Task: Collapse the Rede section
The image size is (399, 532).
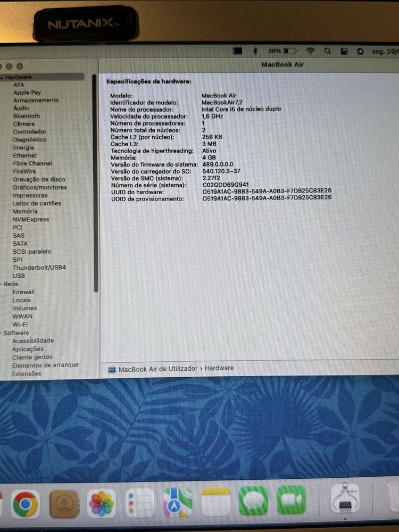Action: (x=2, y=284)
